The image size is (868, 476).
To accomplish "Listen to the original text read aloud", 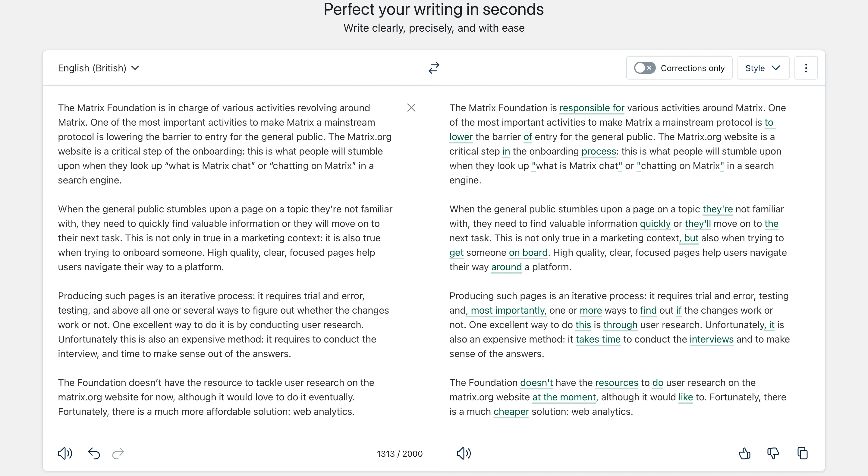I will (65, 453).
